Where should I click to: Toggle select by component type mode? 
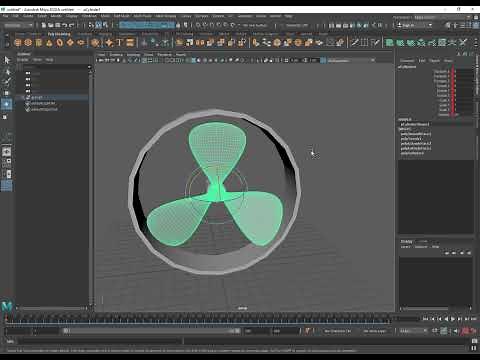pyautogui.click(x=106, y=25)
